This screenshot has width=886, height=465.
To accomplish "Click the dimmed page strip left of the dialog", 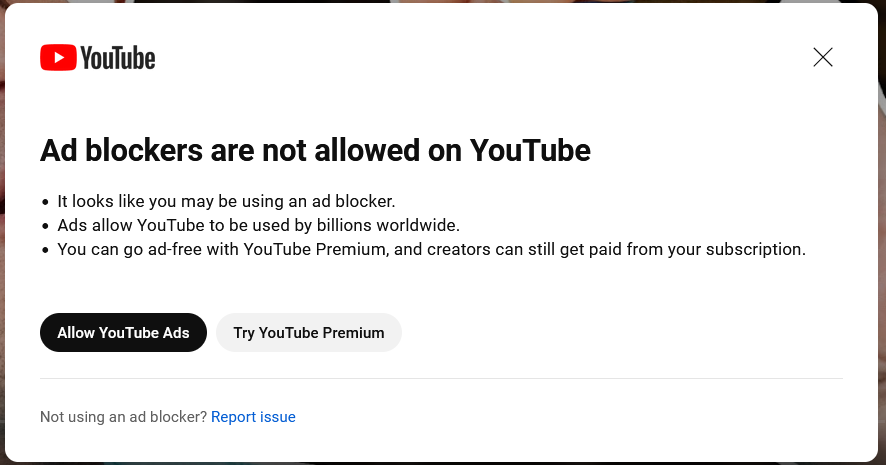I will tap(2, 232).
